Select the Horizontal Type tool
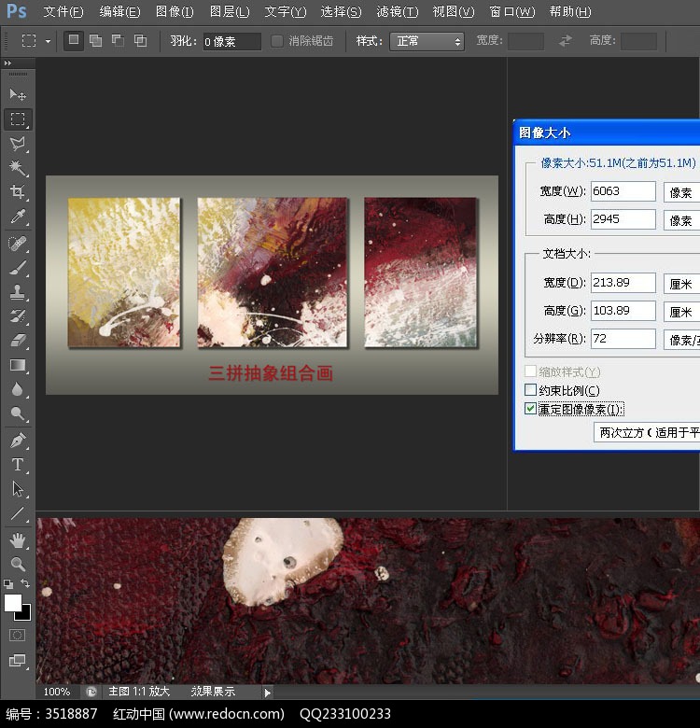The image size is (700, 728). 18,464
